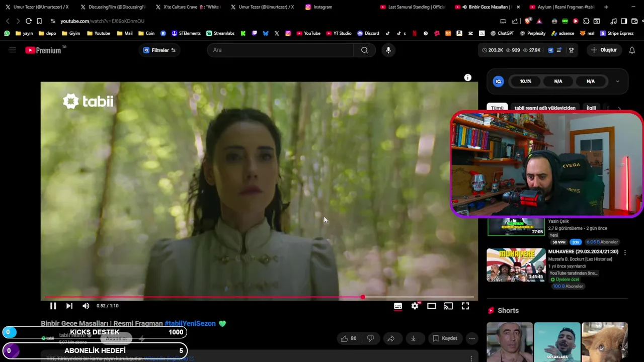Select the İlgili filter chip
Image resolution: width=644 pixels, height=362 pixels.
591,108
